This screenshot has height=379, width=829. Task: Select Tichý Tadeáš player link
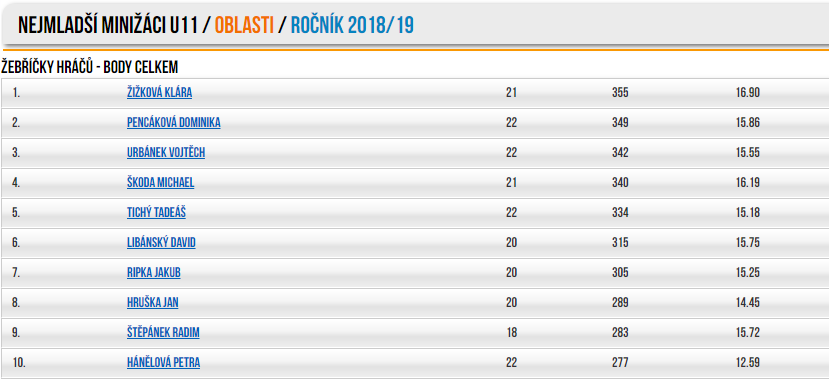tap(156, 213)
